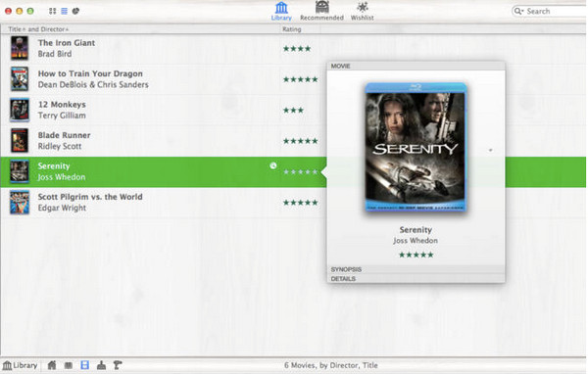Expand the DETAILS section
Screen dimensions: 588x374
416,279
